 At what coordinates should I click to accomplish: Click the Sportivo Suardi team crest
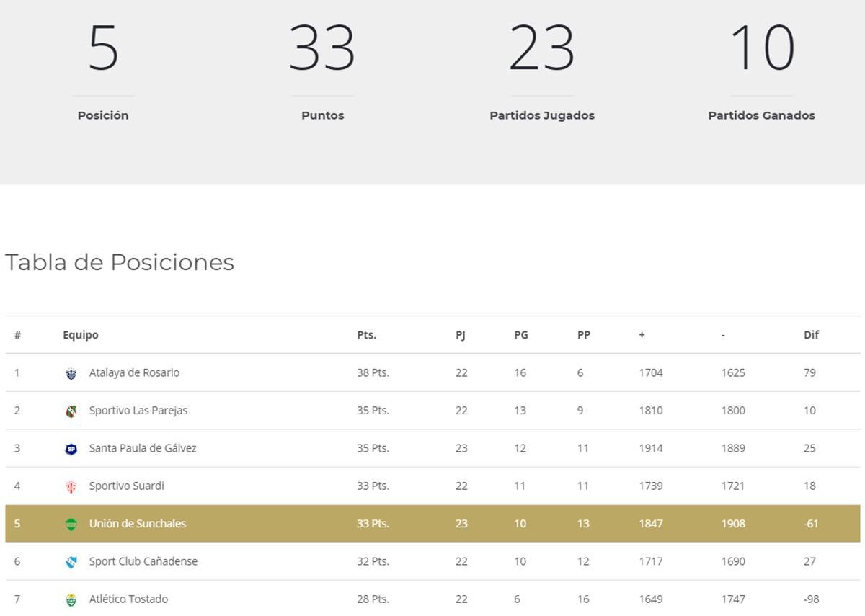click(71, 486)
